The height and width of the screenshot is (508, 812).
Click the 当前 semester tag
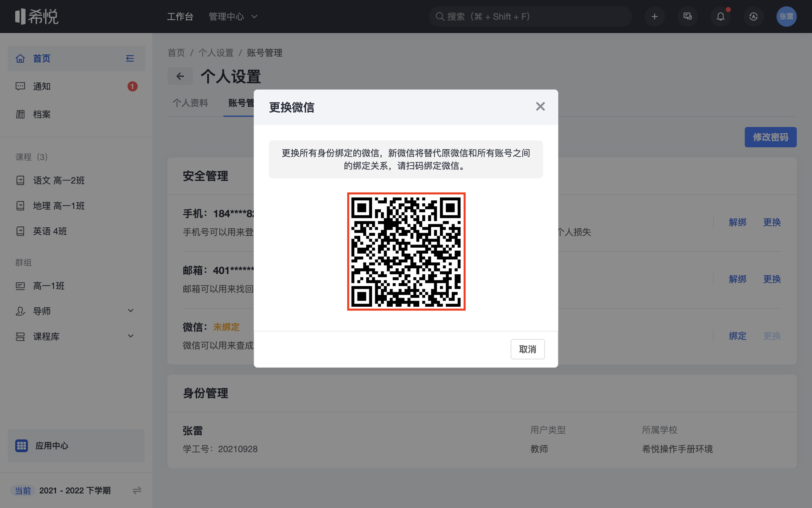point(23,491)
